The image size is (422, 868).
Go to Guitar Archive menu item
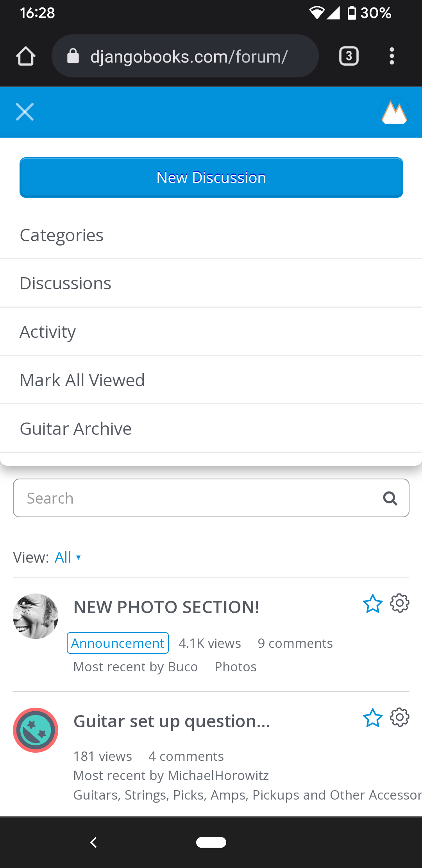pos(75,429)
